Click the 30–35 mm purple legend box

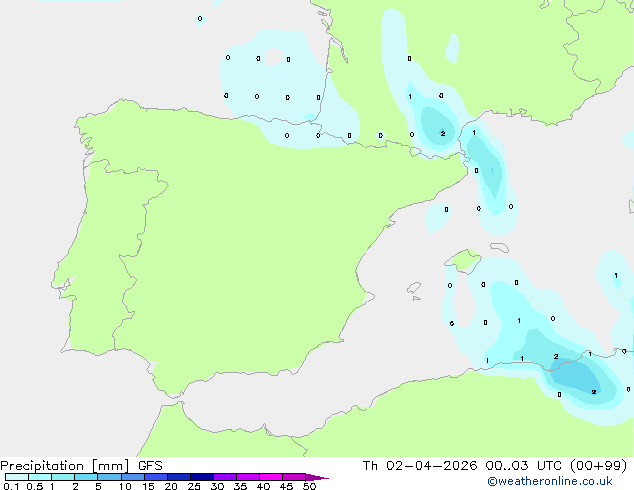pyautogui.click(x=225, y=477)
